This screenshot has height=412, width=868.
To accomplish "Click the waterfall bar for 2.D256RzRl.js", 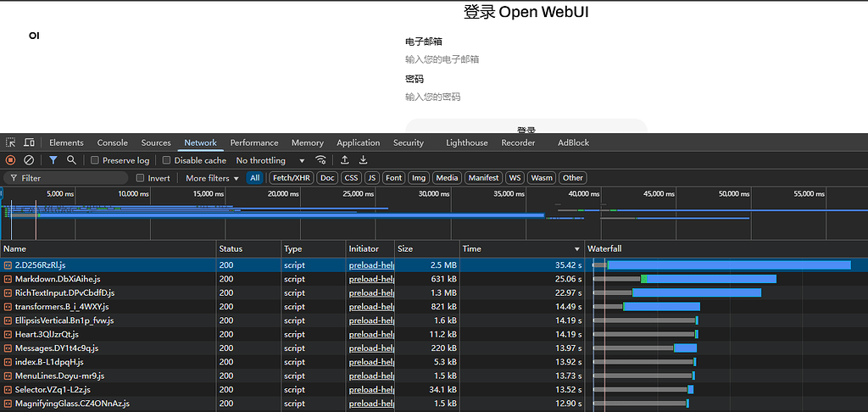I will 722,265.
